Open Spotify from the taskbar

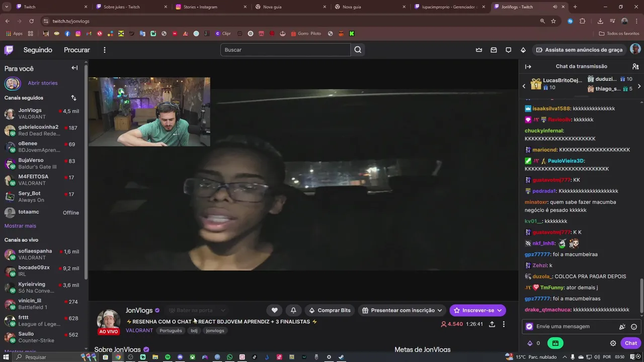click(168, 357)
